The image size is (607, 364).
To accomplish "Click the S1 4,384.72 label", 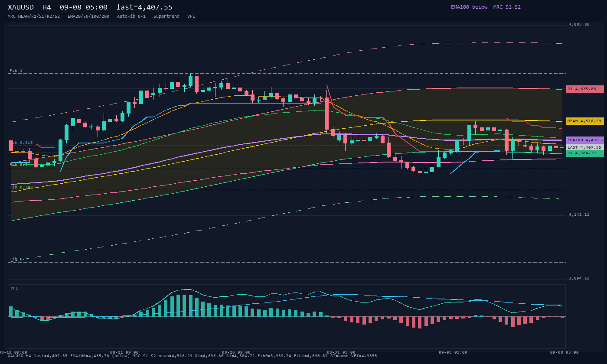I will [585, 153].
